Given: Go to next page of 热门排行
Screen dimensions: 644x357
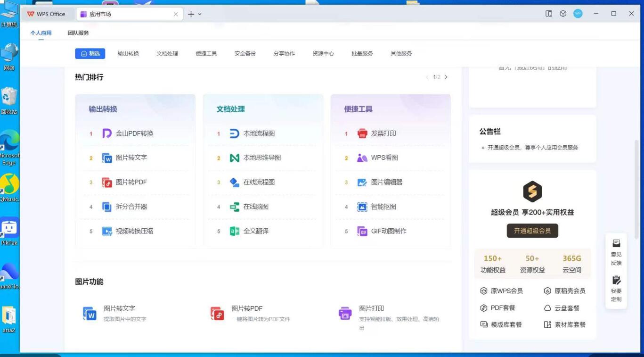Looking at the screenshot, I should 446,77.
